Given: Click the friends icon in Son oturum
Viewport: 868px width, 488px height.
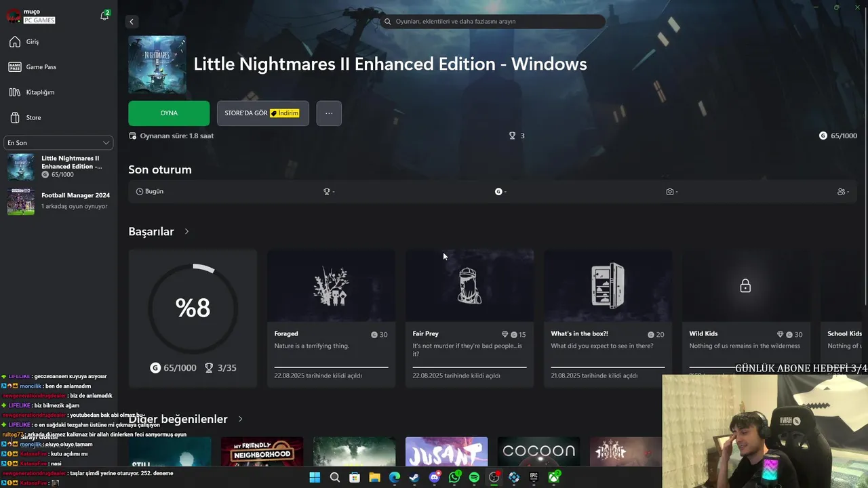Looking at the screenshot, I should [x=842, y=192].
